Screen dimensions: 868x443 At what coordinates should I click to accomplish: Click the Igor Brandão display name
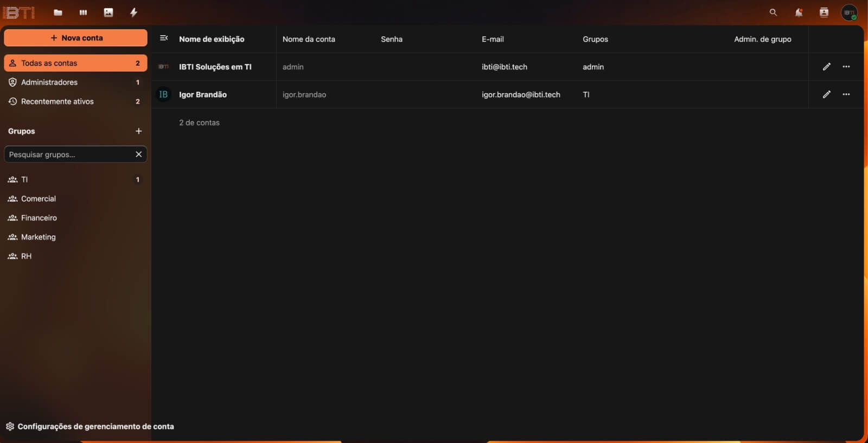(203, 94)
